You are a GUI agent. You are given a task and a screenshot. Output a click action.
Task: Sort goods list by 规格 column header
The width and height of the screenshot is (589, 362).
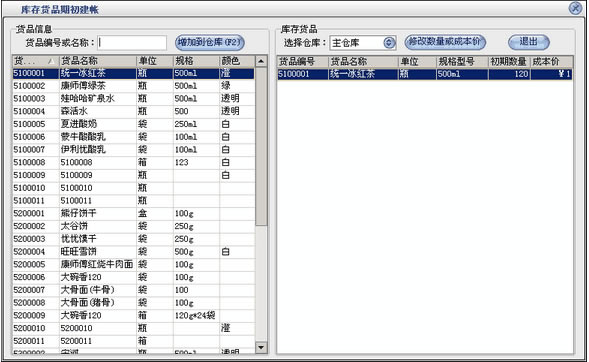pyautogui.click(x=196, y=61)
